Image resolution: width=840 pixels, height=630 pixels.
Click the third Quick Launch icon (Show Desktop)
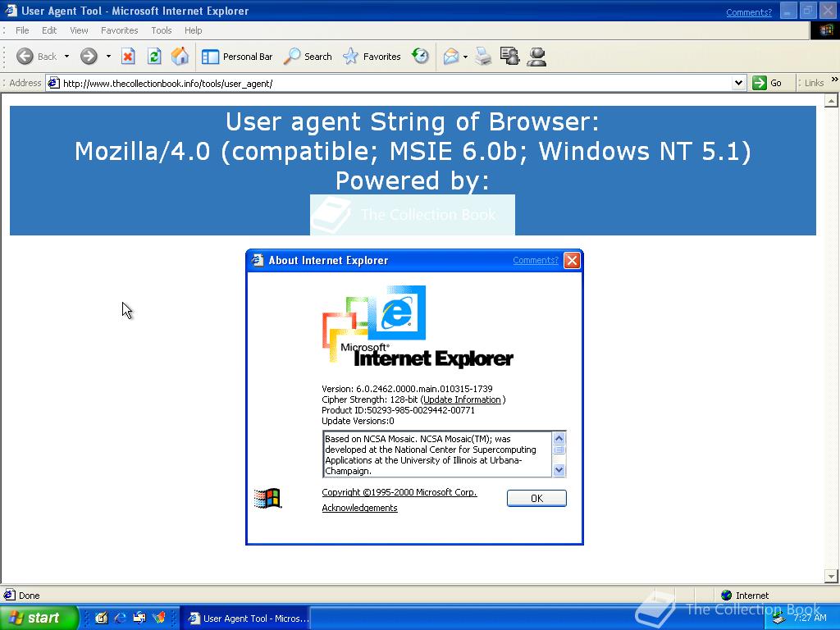139,619
